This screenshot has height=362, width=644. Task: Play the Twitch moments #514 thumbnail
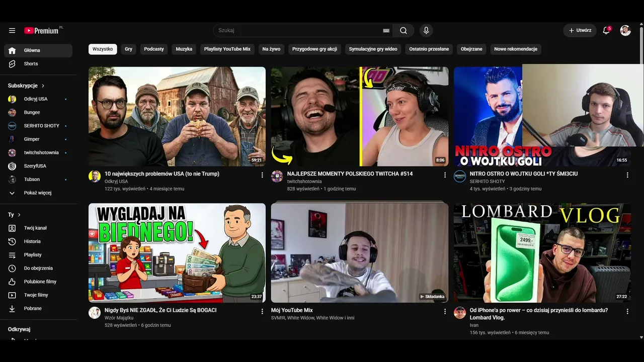(x=360, y=117)
